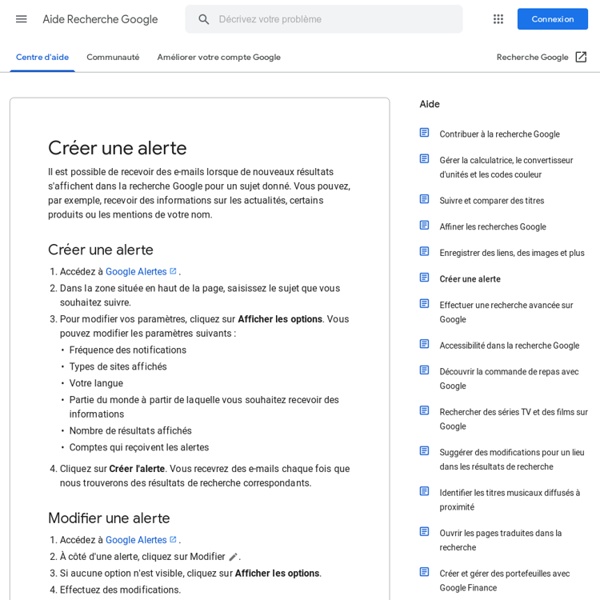
Task: Click Comptes qui reçoivent les alertes bullet
Action: [139, 447]
